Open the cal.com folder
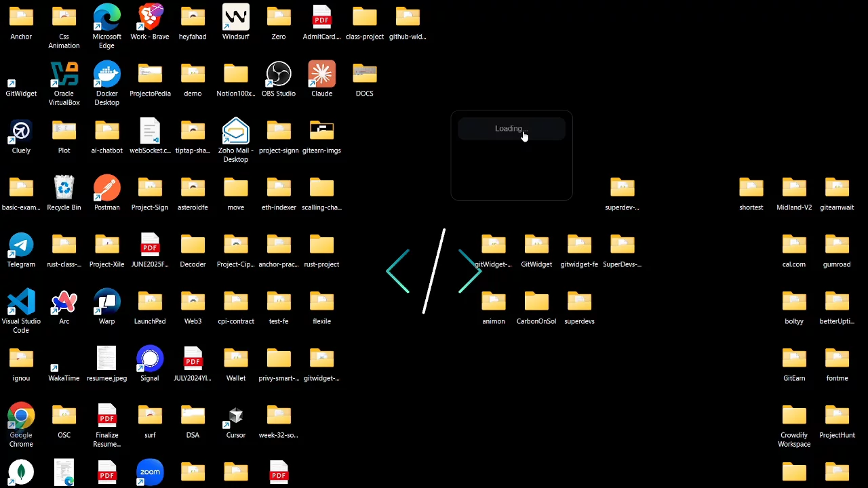Viewport: 868px width, 488px height. pyautogui.click(x=794, y=245)
